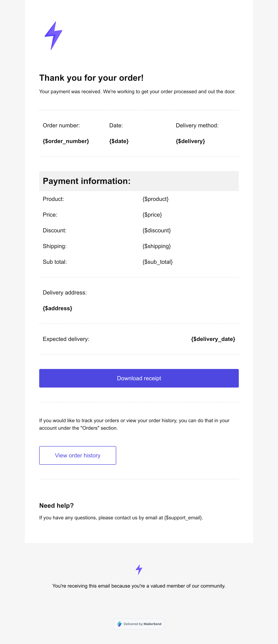The height and width of the screenshot is (644, 278).
Task: Click the {$support_email} placeholder
Action: pos(183,518)
